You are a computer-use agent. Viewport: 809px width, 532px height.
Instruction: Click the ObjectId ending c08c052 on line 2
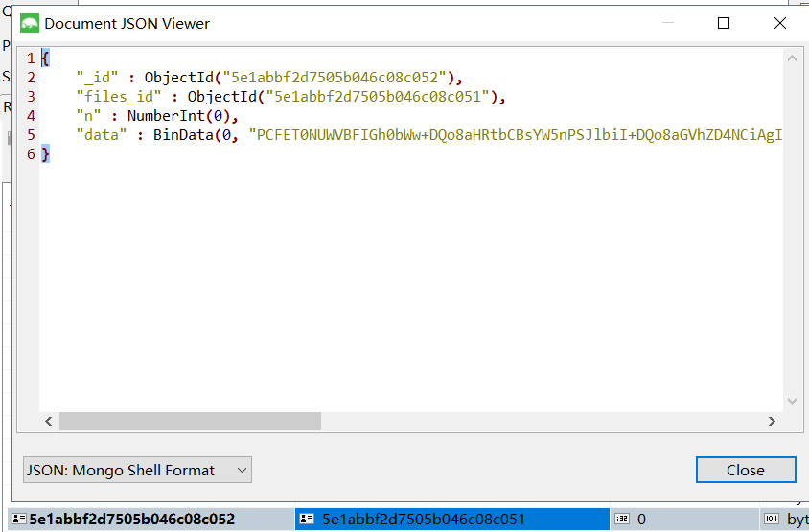tap(299, 78)
